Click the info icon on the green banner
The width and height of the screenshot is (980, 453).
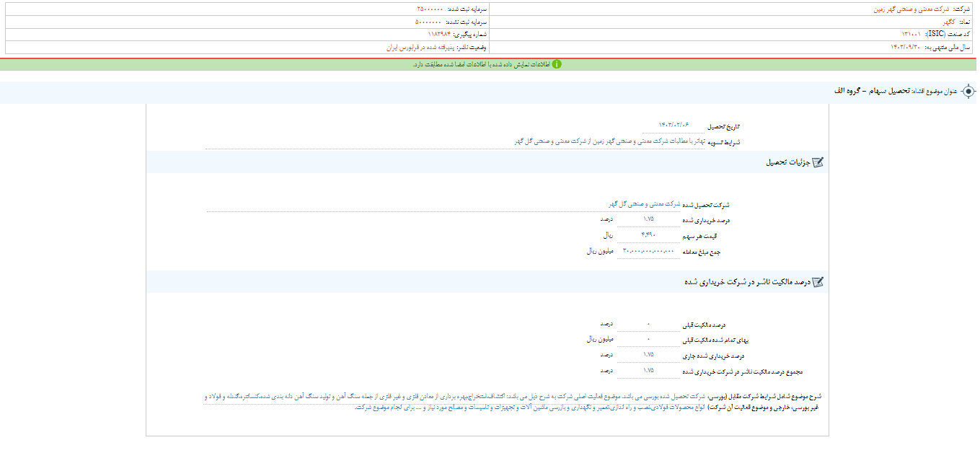click(555, 64)
